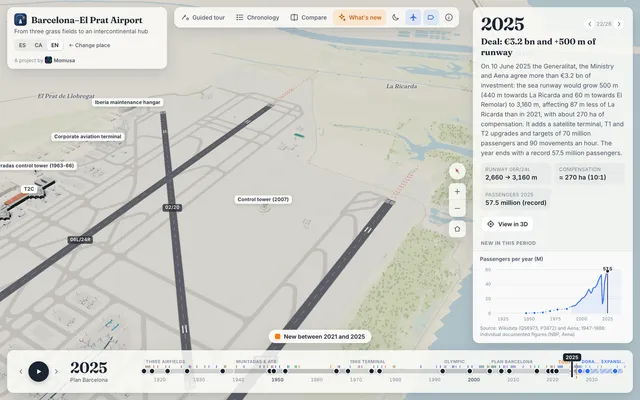Open the Compare mode

pyautogui.click(x=309, y=18)
